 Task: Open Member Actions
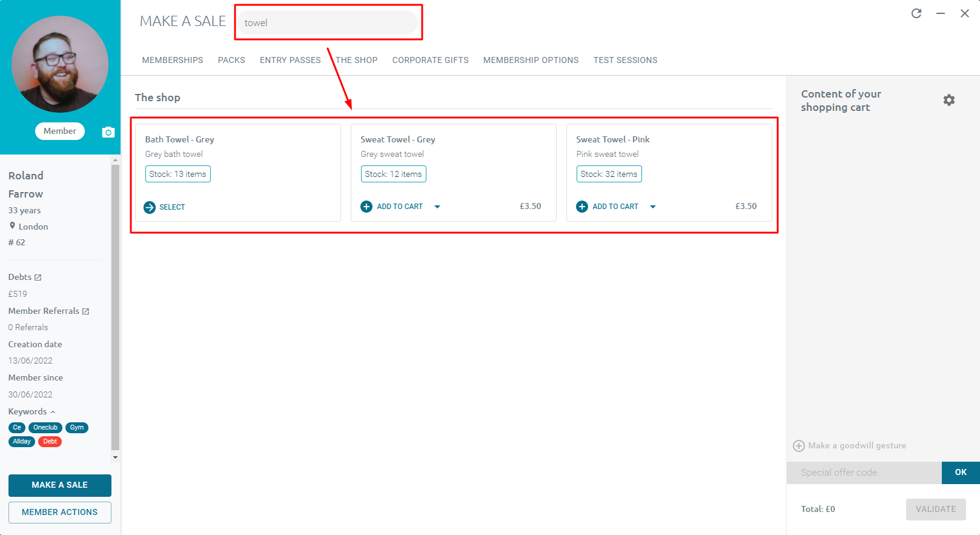click(x=60, y=513)
